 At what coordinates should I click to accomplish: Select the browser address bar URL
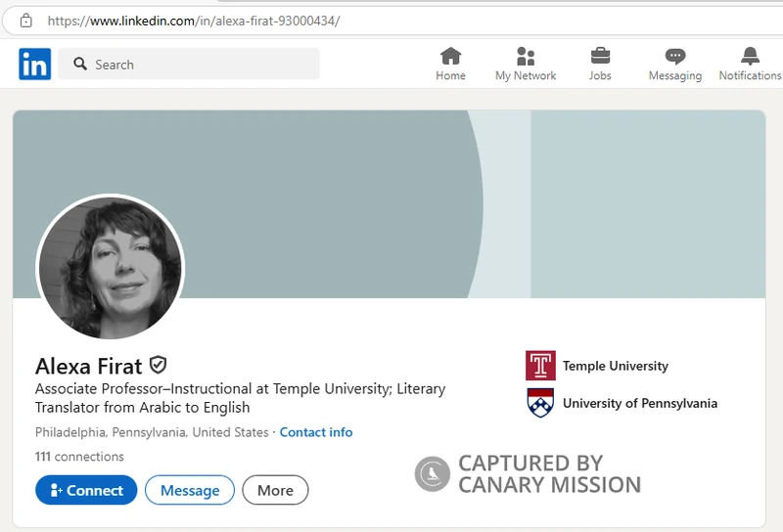click(x=194, y=20)
